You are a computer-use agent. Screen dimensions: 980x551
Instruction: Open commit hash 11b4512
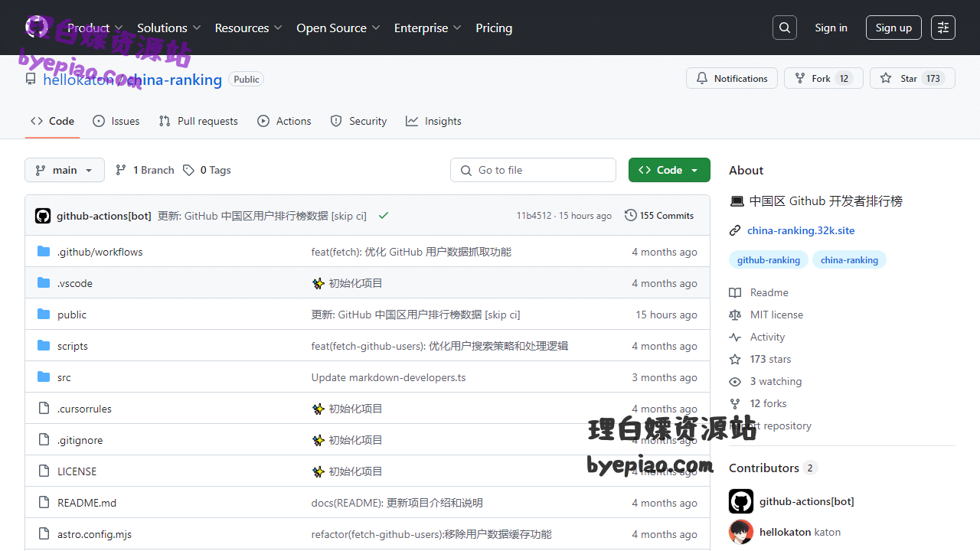pyautogui.click(x=534, y=216)
